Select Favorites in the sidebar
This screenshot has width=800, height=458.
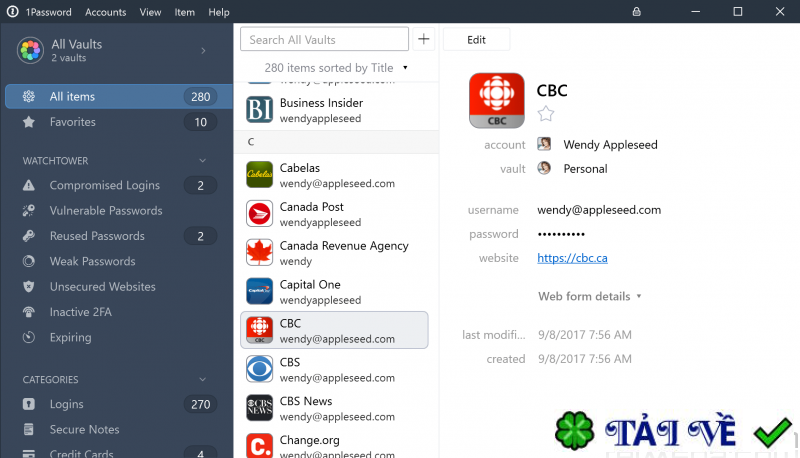coord(119,122)
